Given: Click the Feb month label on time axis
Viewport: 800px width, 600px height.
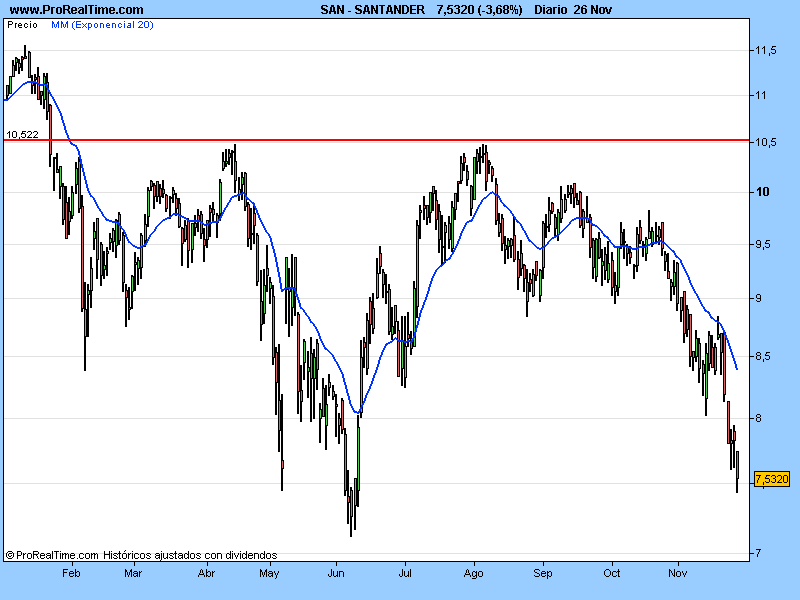Looking at the screenshot, I should tap(71, 573).
